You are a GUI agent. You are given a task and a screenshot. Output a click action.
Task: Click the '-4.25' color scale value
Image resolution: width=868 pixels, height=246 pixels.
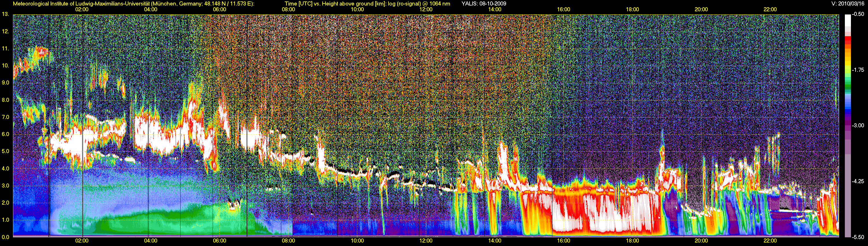(x=858, y=181)
